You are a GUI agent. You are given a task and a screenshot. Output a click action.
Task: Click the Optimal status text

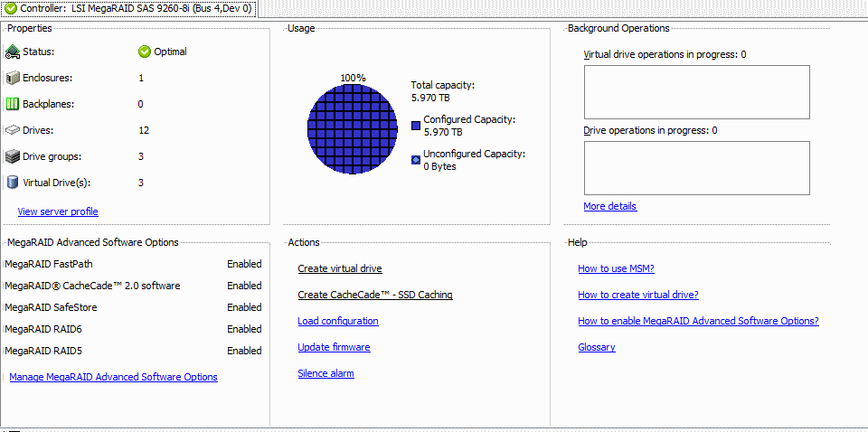[171, 52]
